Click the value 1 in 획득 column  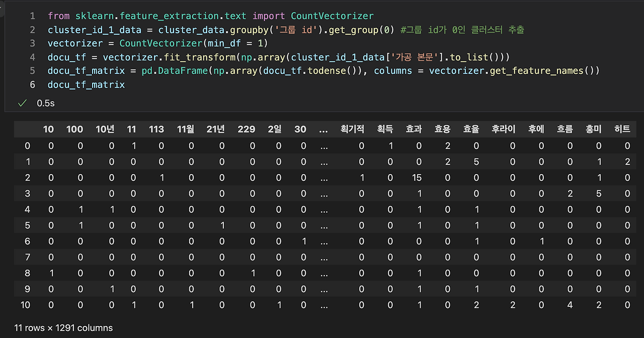pyautogui.click(x=390, y=146)
